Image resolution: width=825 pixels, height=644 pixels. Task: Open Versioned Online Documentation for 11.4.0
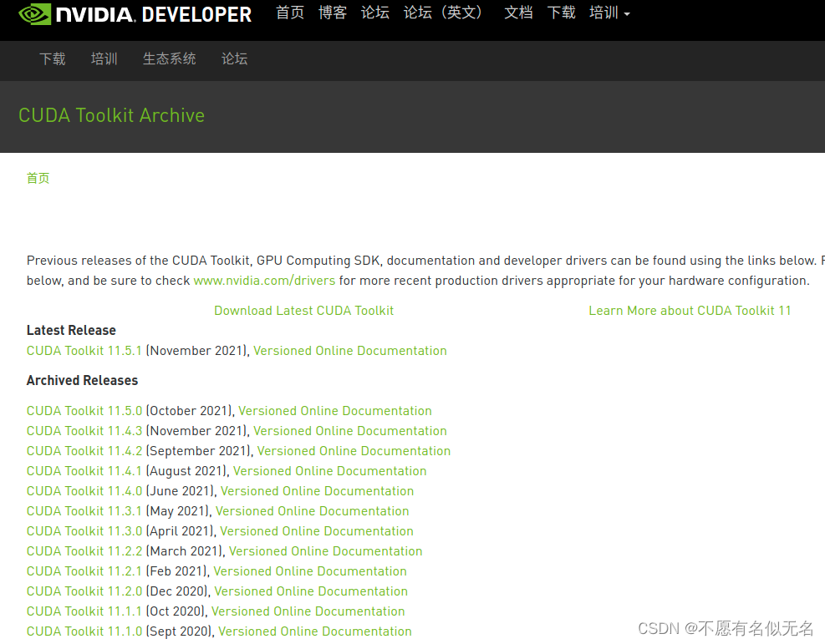click(318, 490)
